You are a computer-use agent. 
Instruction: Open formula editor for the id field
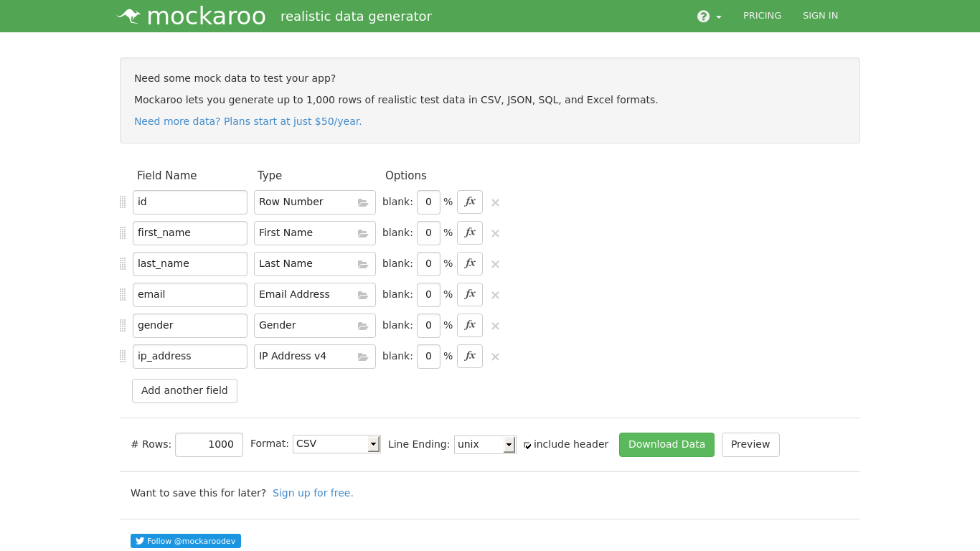pos(470,202)
